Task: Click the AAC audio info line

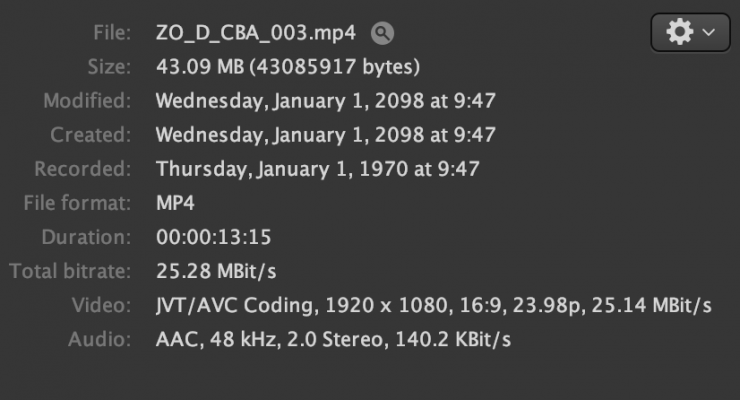Action: coord(333,340)
